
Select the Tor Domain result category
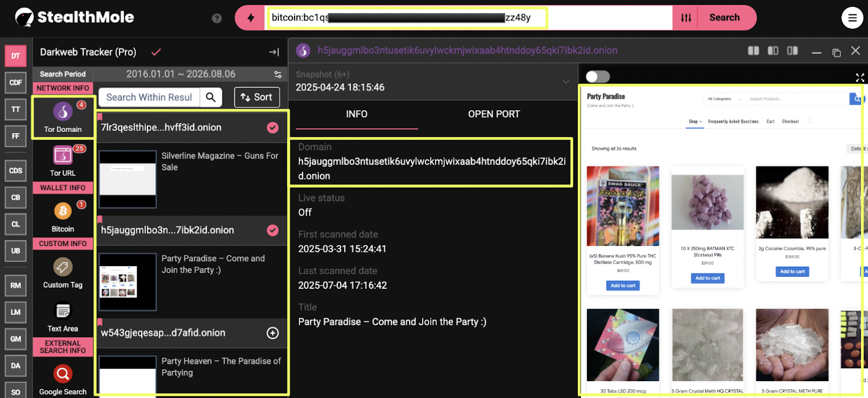pyautogui.click(x=63, y=117)
